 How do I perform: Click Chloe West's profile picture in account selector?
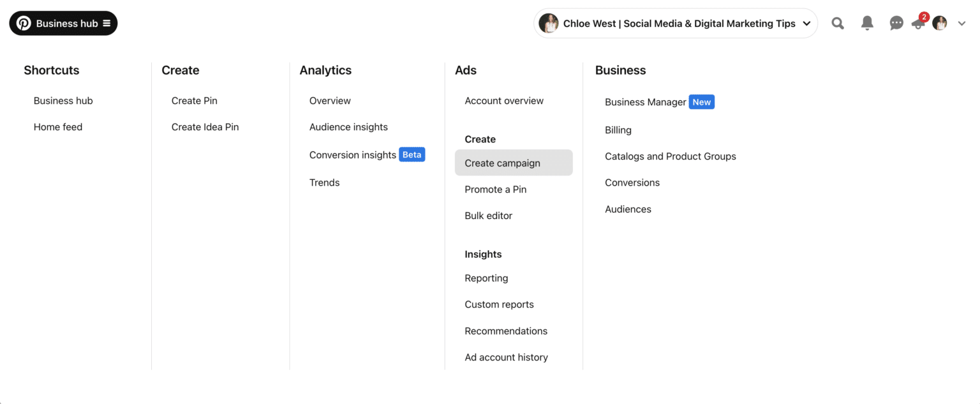(549, 23)
